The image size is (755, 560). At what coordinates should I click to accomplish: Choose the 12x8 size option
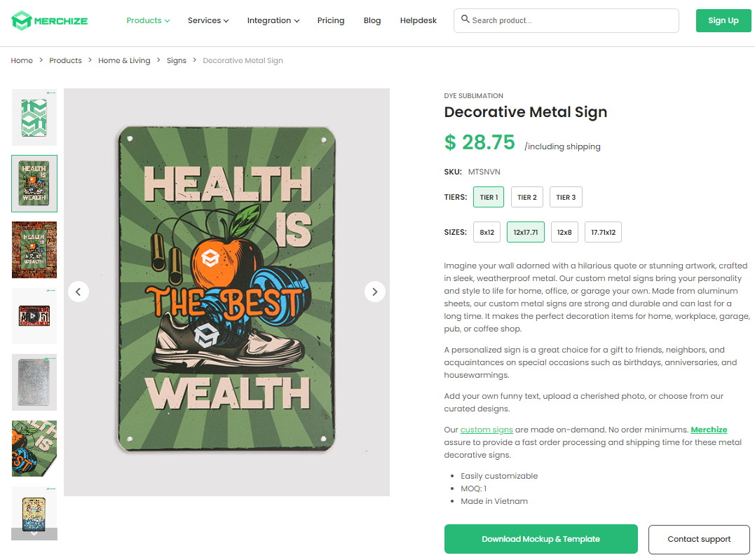pos(564,232)
